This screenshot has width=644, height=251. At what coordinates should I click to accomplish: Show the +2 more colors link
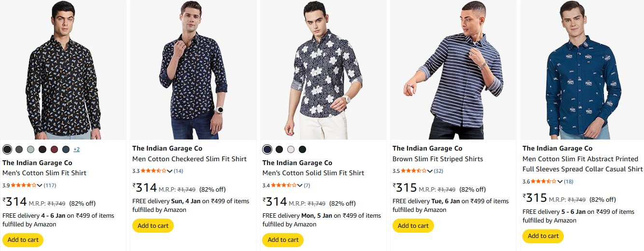tap(77, 150)
